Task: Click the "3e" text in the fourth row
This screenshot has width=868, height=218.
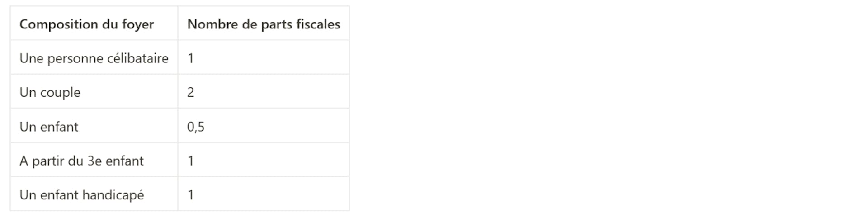Action: pyautogui.click(x=94, y=161)
